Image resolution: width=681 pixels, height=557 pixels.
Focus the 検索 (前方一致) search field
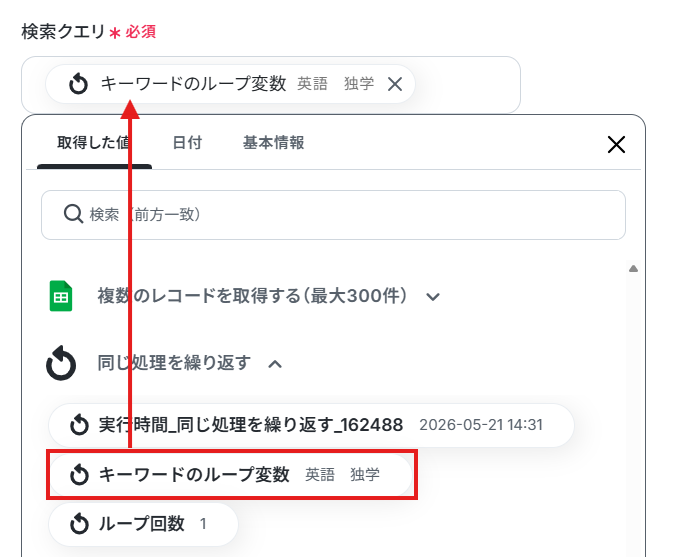coord(333,215)
